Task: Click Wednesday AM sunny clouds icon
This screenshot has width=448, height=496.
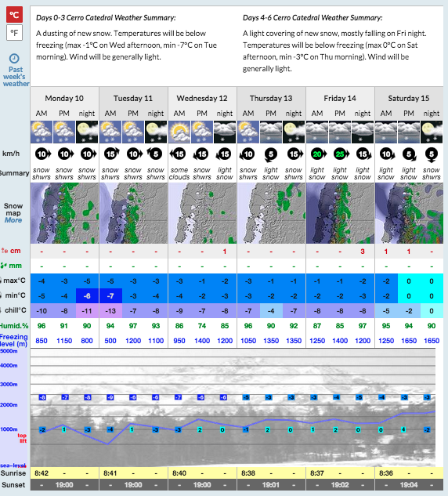Action: 179,132
